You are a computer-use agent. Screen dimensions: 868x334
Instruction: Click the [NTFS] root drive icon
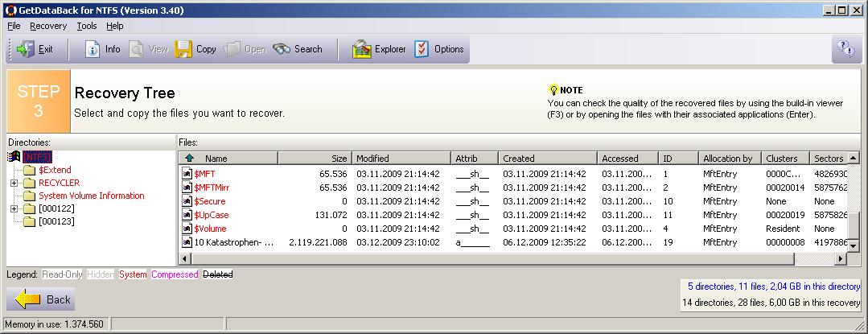tap(14, 157)
